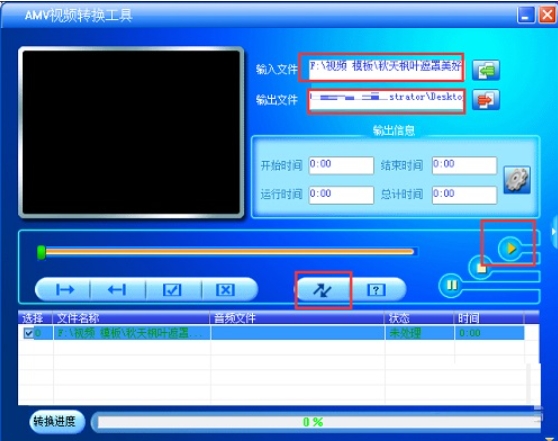
Task: Set start point with right-arrow marker button
Action: 64,290
